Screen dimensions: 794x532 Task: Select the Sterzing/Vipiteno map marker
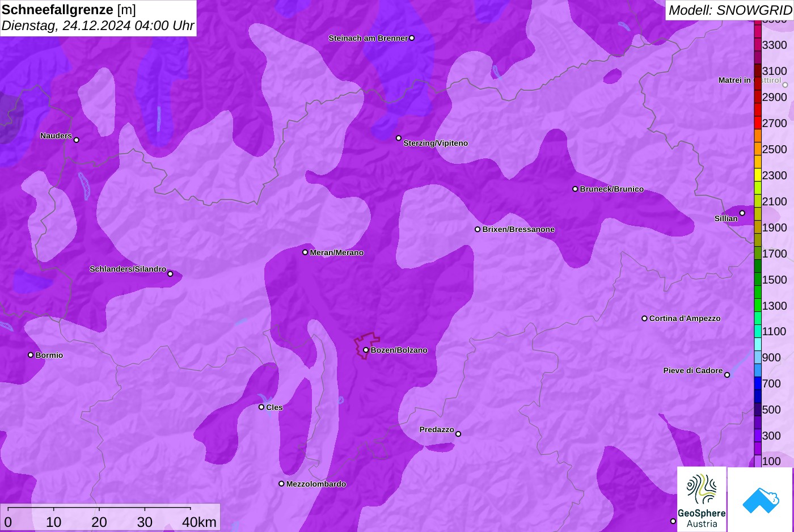399,138
